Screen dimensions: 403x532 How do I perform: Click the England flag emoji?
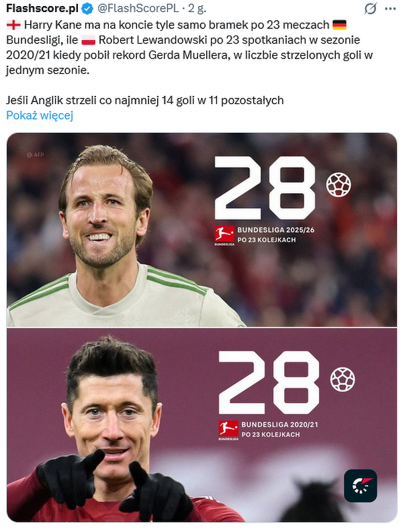click(13, 25)
